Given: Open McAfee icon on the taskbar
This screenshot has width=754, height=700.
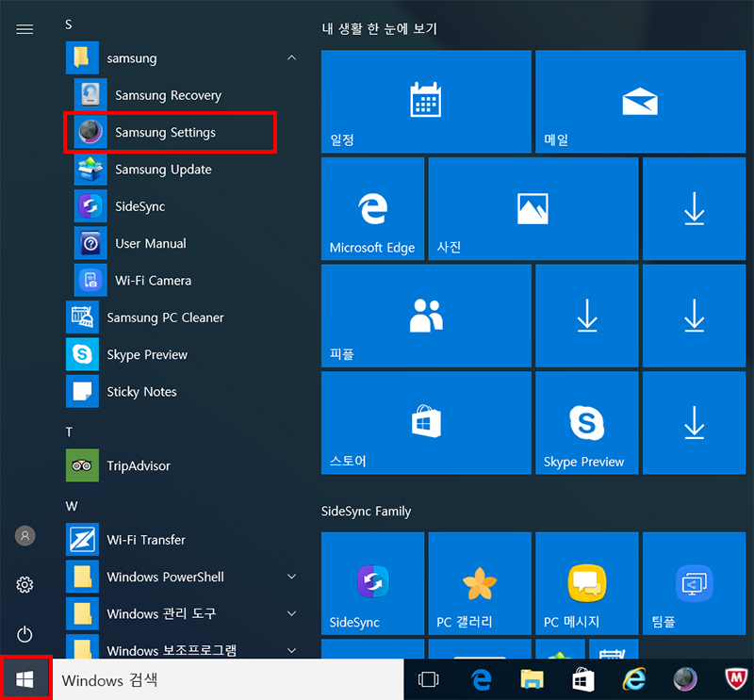Looking at the screenshot, I should [736, 679].
